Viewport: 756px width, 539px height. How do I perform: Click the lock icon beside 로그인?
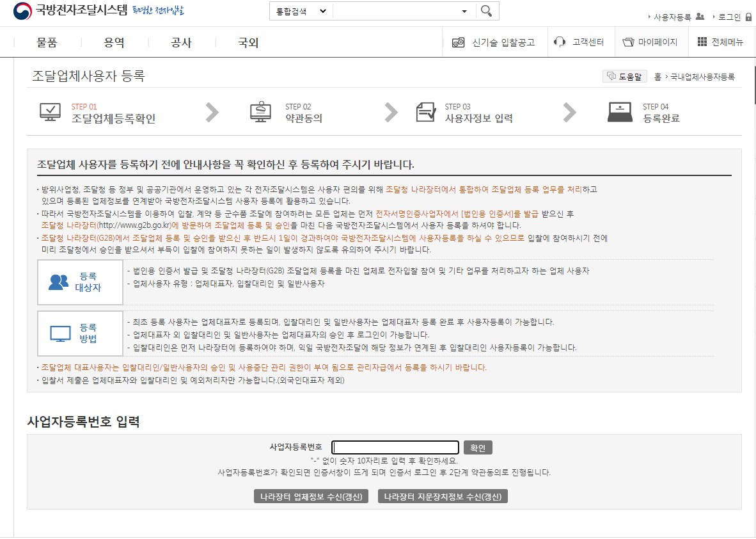tap(750, 17)
